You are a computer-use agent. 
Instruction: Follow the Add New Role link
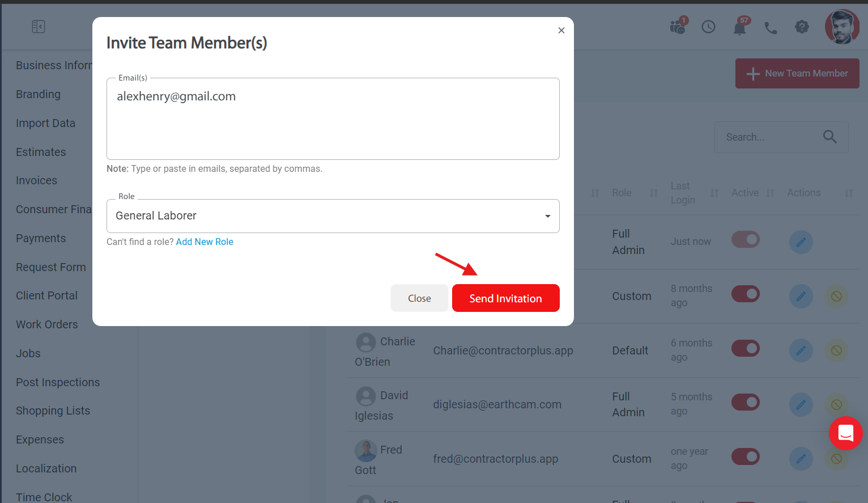[x=205, y=242]
